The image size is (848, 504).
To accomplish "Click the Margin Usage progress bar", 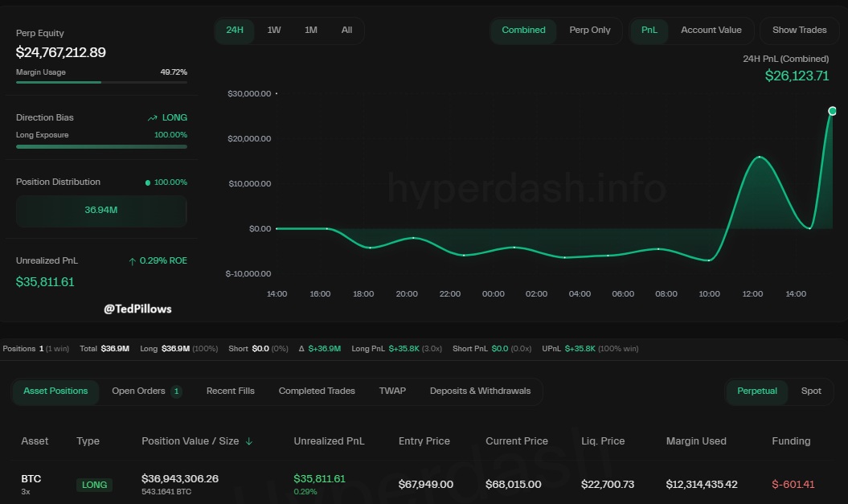I will coord(101,82).
